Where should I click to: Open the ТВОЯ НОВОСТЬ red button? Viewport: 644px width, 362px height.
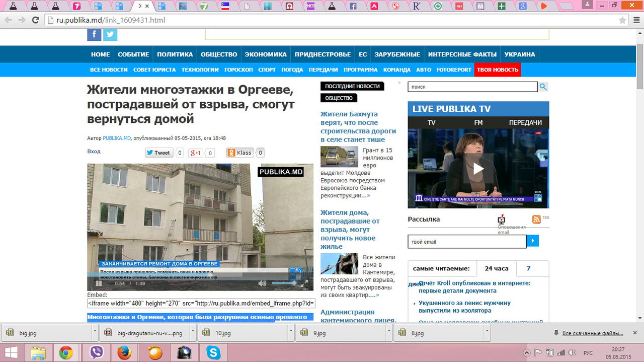click(x=498, y=69)
